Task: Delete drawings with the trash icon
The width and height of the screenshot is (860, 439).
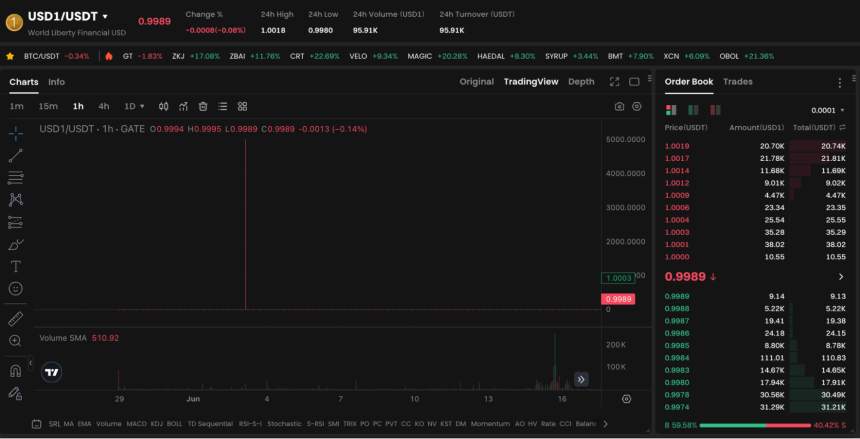Action: tap(203, 106)
